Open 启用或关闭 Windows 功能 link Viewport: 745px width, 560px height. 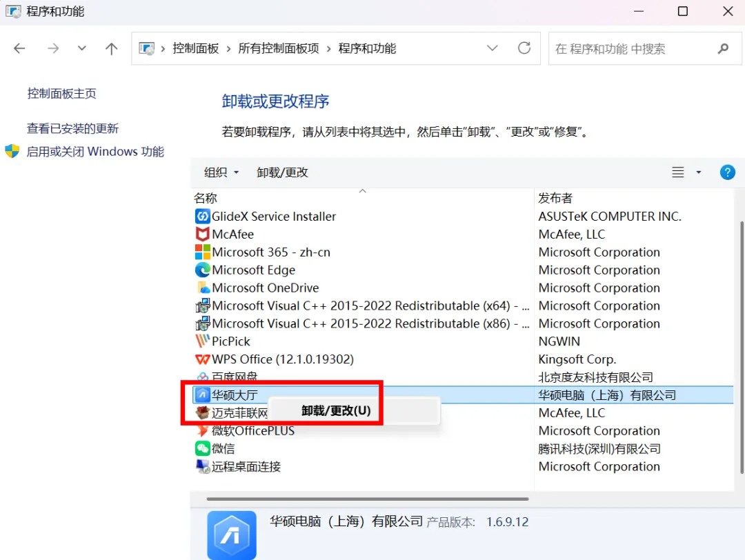95,152
